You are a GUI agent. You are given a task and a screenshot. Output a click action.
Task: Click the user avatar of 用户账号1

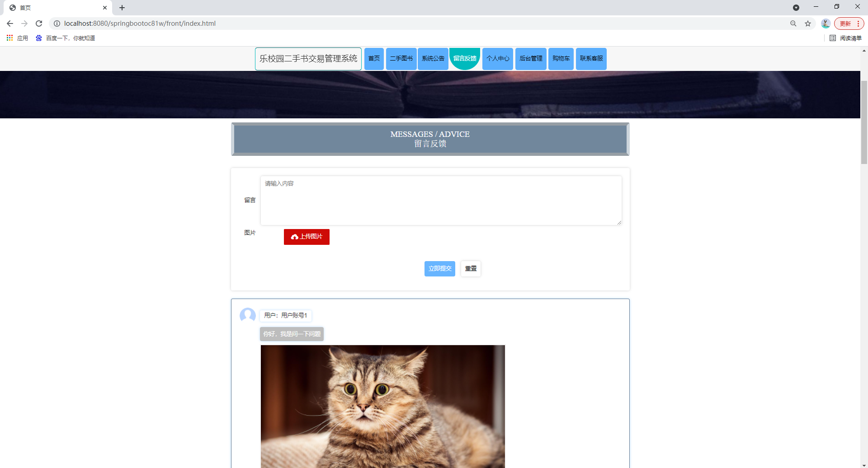point(248,315)
